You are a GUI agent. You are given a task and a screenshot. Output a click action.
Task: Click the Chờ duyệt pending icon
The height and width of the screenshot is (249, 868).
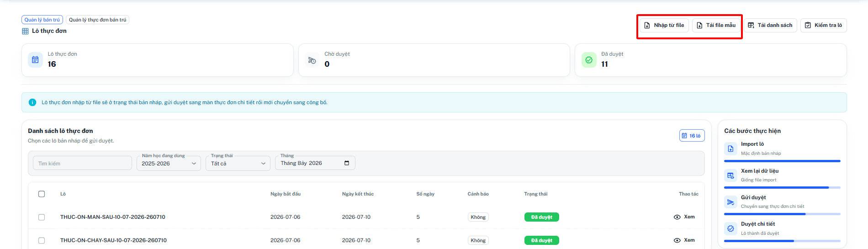point(312,60)
